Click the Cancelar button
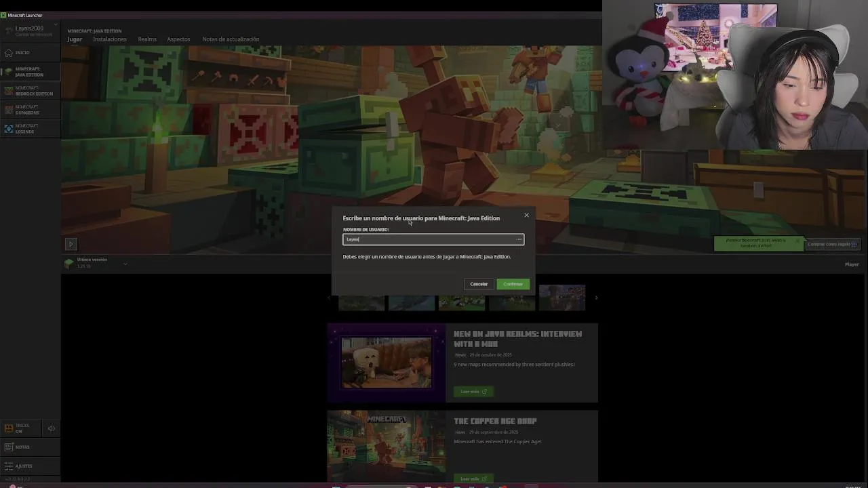The image size is (868, 488). click(x=479, y=284)
